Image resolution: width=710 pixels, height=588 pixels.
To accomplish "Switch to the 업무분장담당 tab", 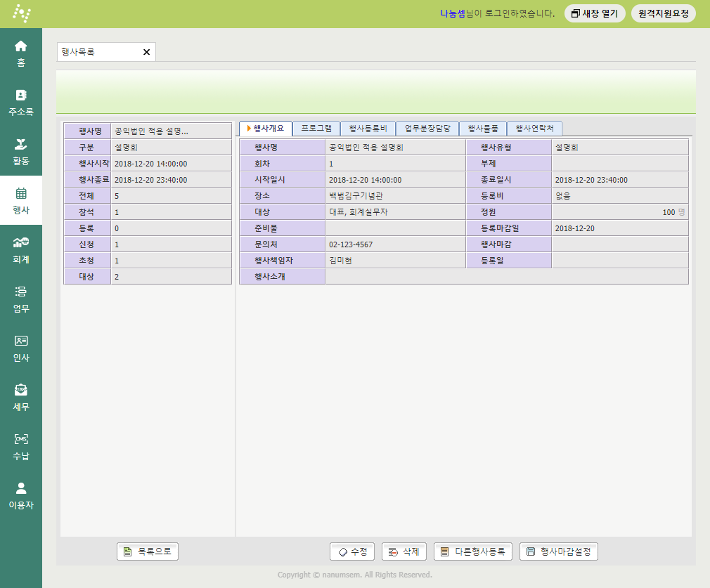I will (427, 129).
